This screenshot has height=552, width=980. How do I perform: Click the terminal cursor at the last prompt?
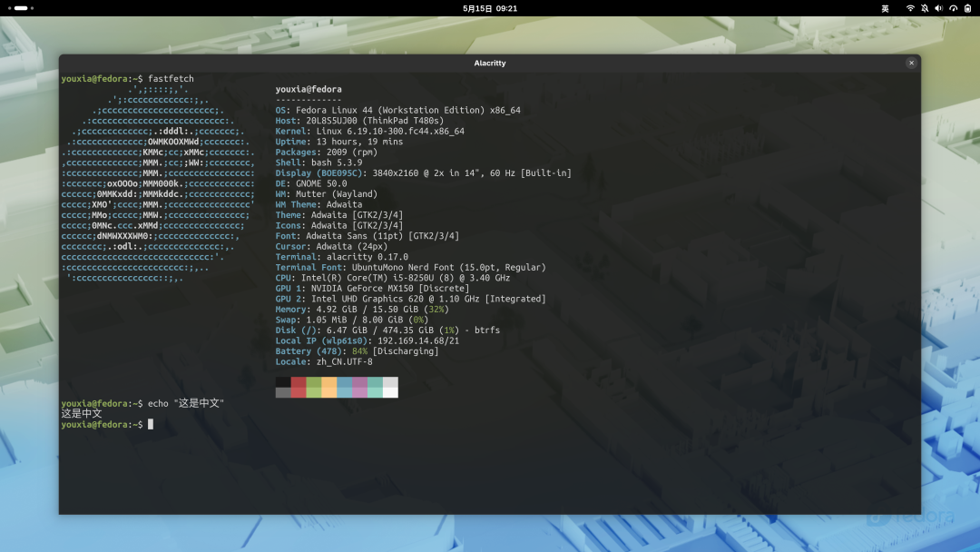151,425
